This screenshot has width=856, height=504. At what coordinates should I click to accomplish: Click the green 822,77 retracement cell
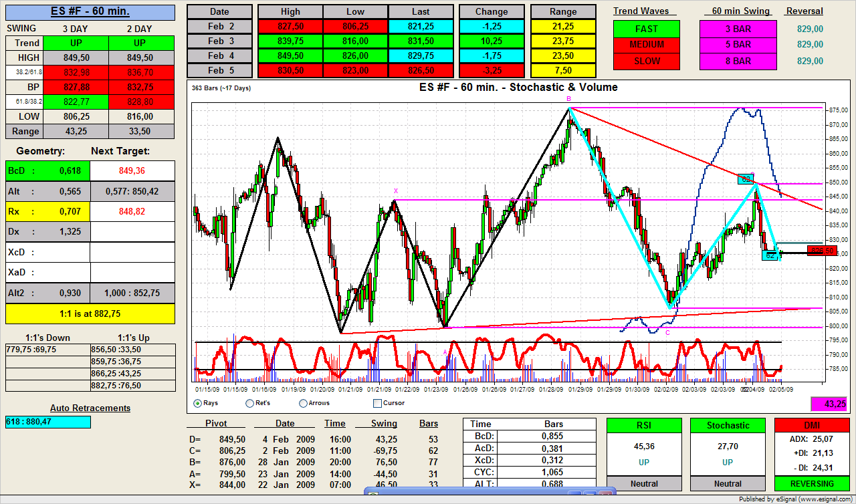(78, 102)
